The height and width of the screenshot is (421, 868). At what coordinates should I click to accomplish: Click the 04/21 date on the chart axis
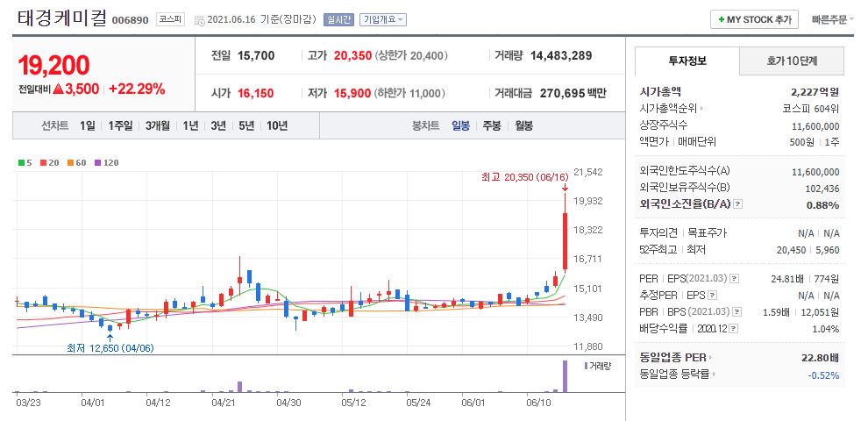(x=223, y=403)
